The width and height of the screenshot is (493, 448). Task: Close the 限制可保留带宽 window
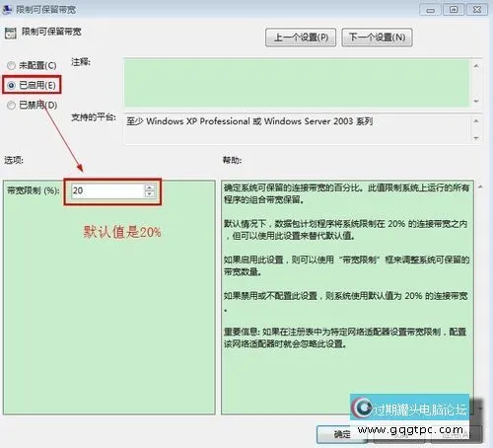pyautogui.click(x=477, y=10)
